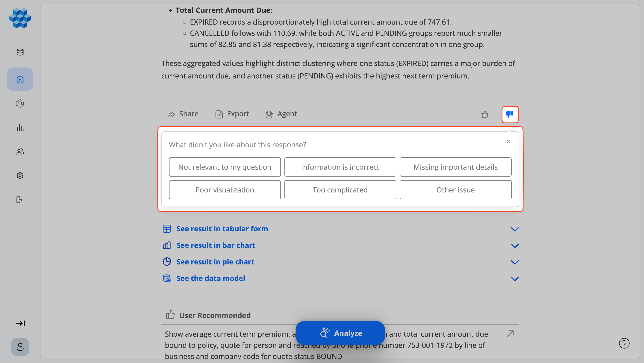Viewport: 644px width, 363px height.
Task: Close the feedback popup
Action: tap(508, 142)
